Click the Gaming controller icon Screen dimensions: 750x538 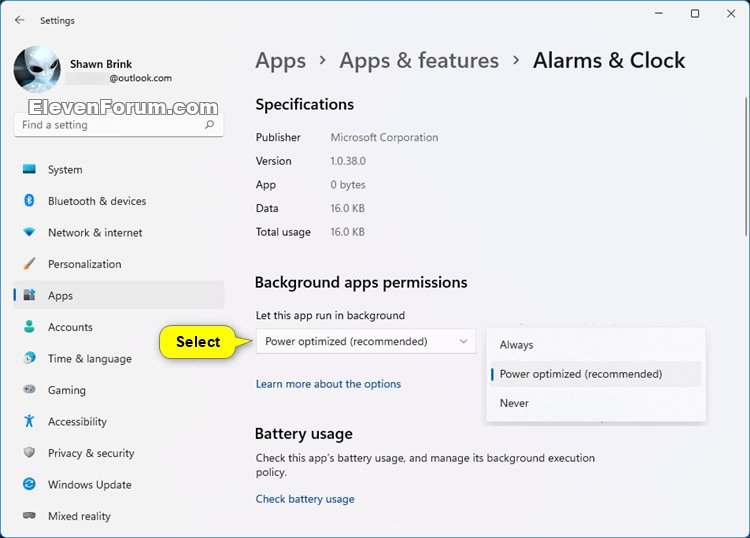click(29, 389)
